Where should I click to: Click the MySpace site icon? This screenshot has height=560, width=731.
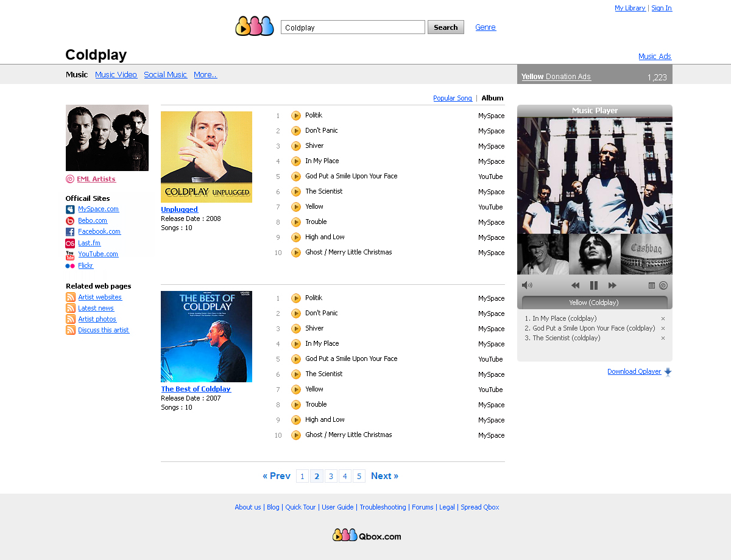click(70, 209)
